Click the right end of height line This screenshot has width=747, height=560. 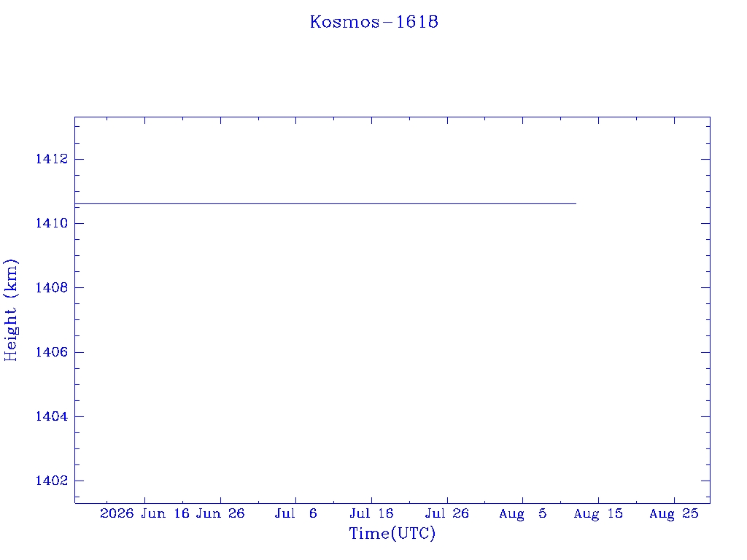click(x=576, y=204)
